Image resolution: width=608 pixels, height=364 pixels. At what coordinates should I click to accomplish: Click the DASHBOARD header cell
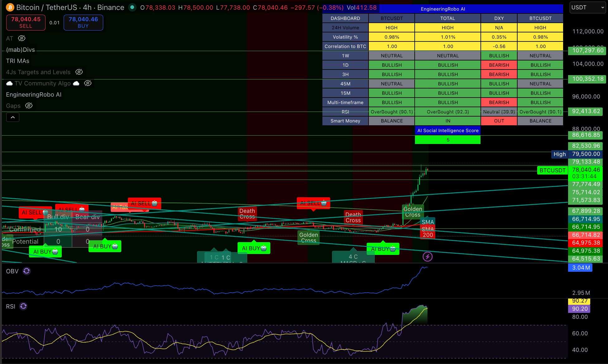click(x=345, y=18)
